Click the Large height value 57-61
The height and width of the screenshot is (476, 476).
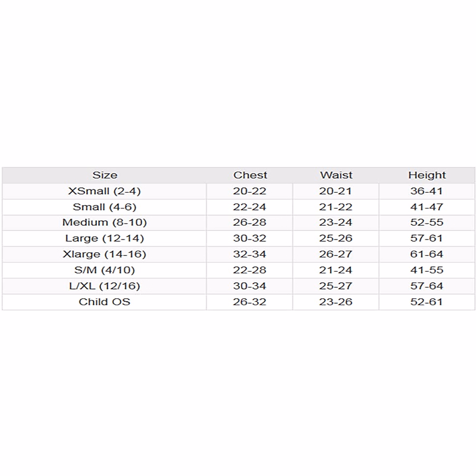[426, 238]
